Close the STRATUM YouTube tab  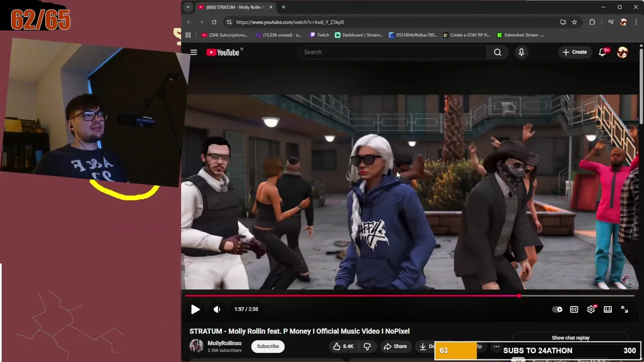coord(271,7)
